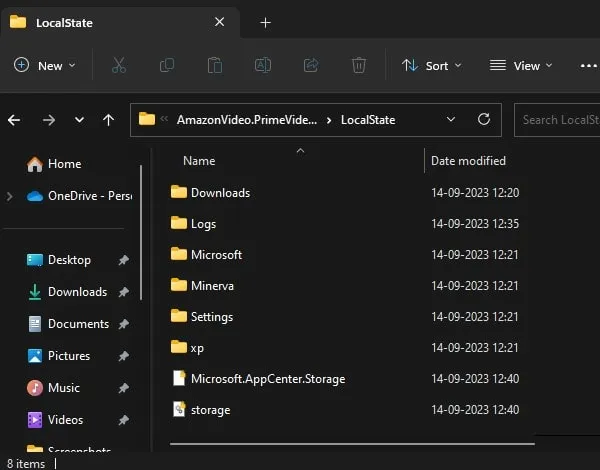Open Desktop in quick access
The height and width of the screenshot is (470, 600).
[59, 260]
